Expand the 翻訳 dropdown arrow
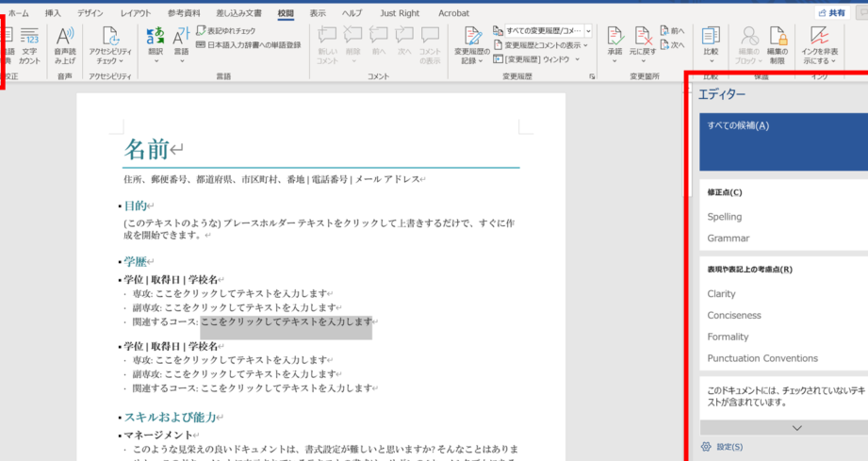The image size is (868, 461). [x=156, y=61]
